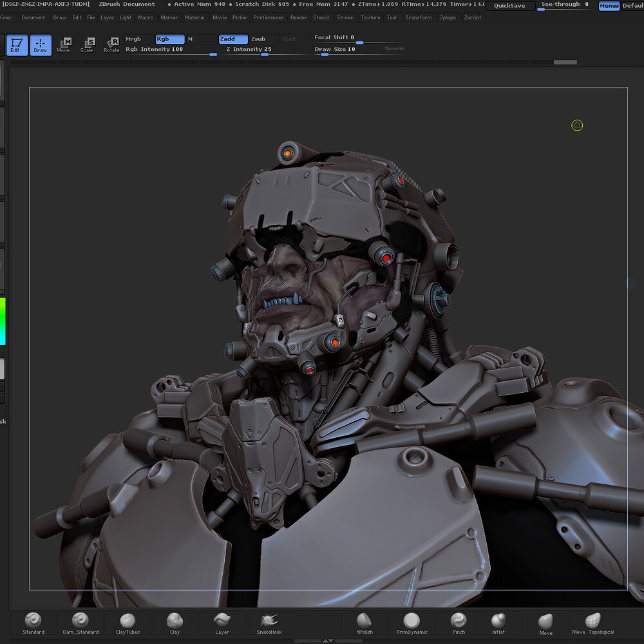
Task: Click the divider arrows below brush shelf
Action: tap(328, 641)
